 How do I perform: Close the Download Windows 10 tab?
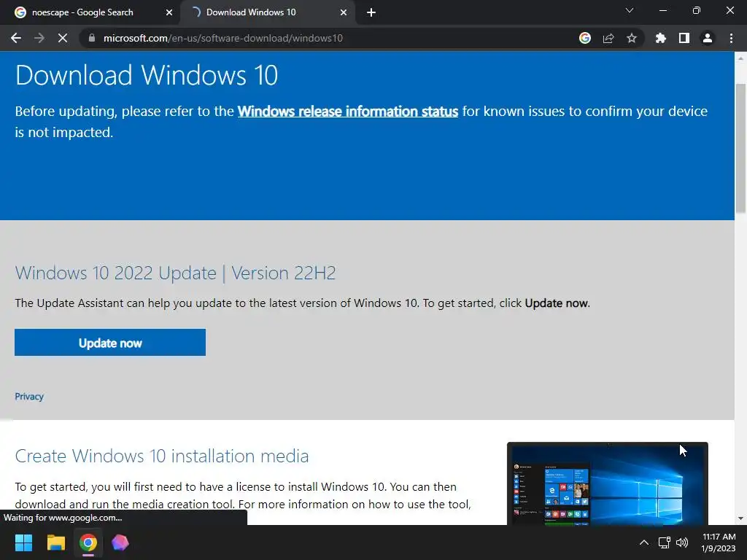pos(344,12)
